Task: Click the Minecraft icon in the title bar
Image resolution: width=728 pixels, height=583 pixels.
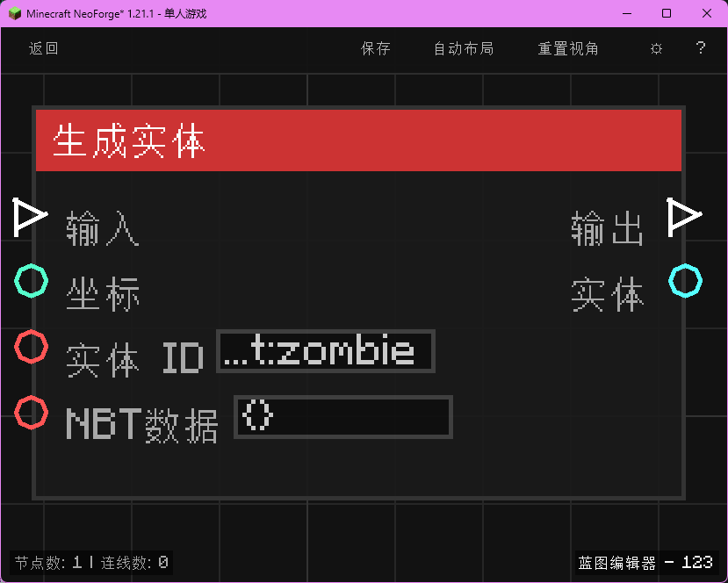Action: pyautogui.click(x=14, y=13)
